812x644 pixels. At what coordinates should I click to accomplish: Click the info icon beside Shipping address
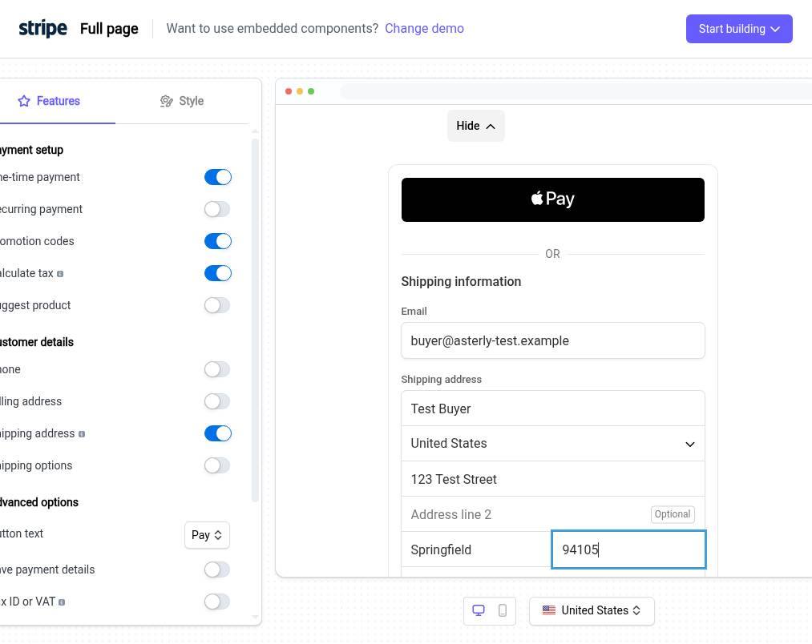coord(82,434)
